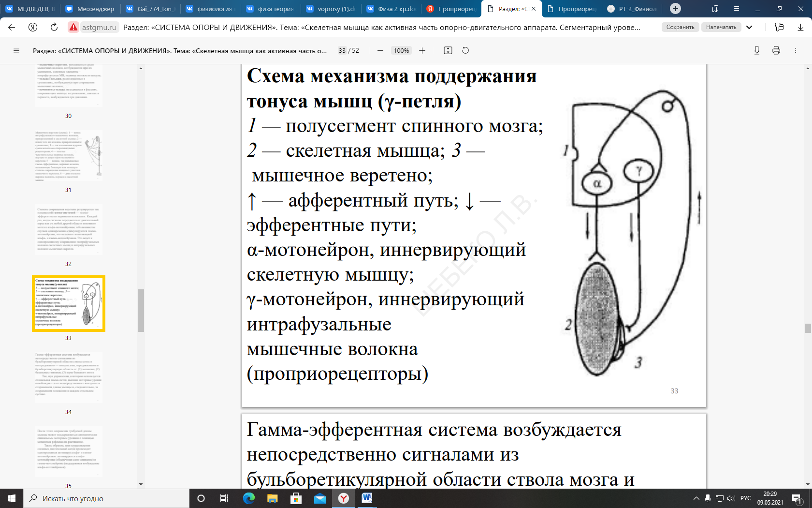Screen dimensions: 812x508
Task: Switch to the Gai_774_ton tab
Action: (150, 9)
